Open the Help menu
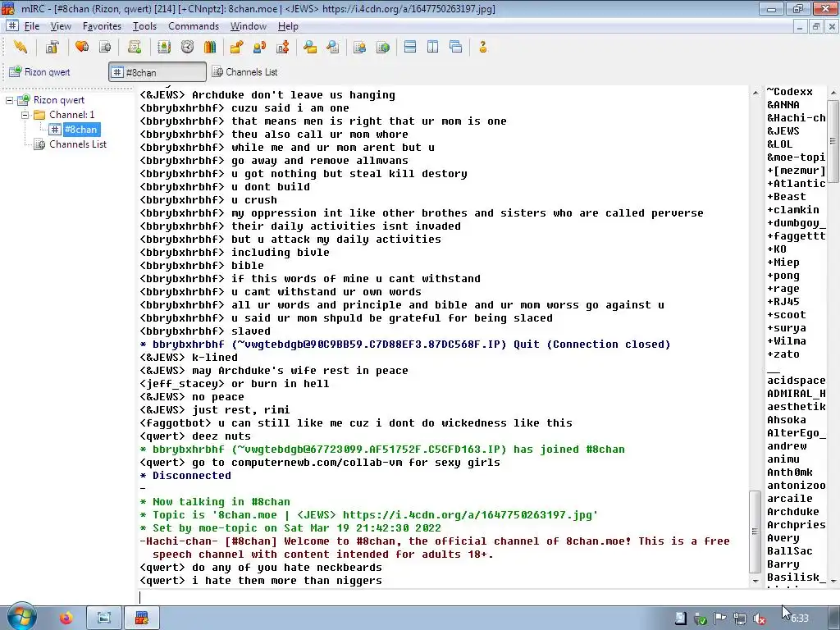The image size is (840, 630). click(x=288, y=26)
